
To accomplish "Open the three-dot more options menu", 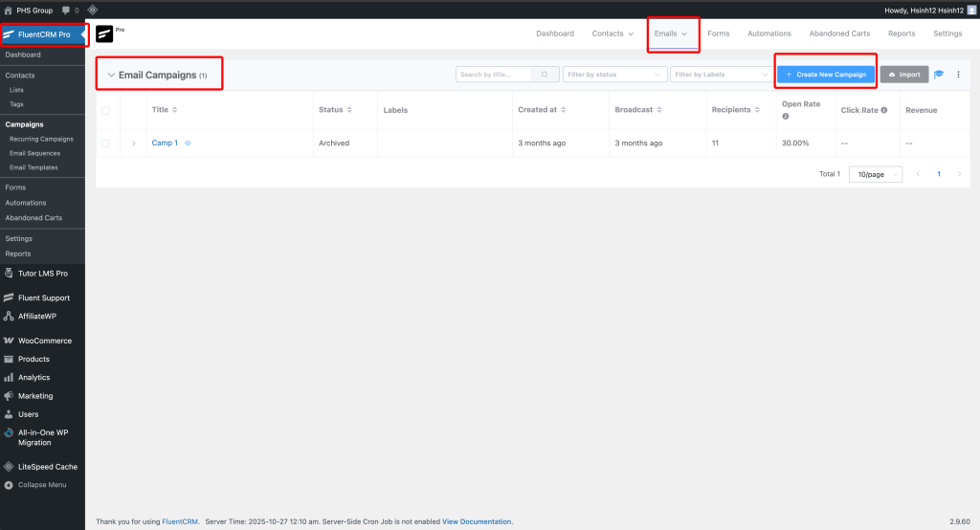I will (x=958, y=75).
